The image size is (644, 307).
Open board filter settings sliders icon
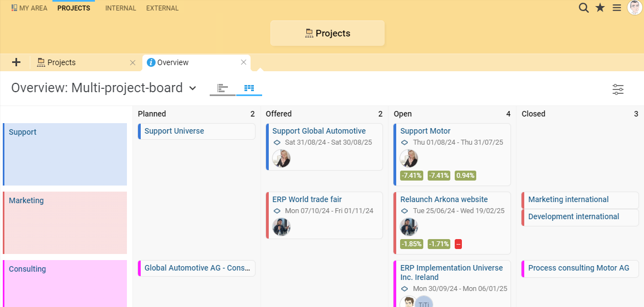pos(618,89)
